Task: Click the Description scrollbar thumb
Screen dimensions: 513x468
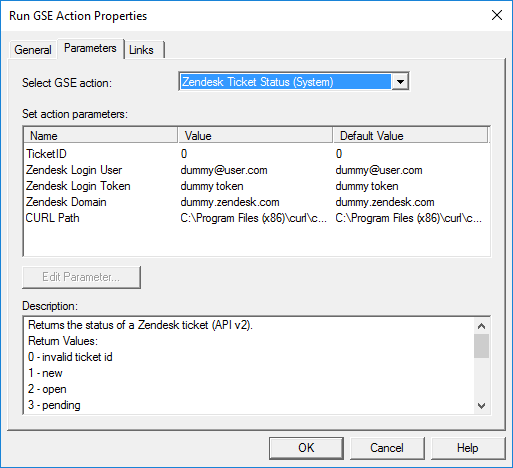Action: pos(481,346)
